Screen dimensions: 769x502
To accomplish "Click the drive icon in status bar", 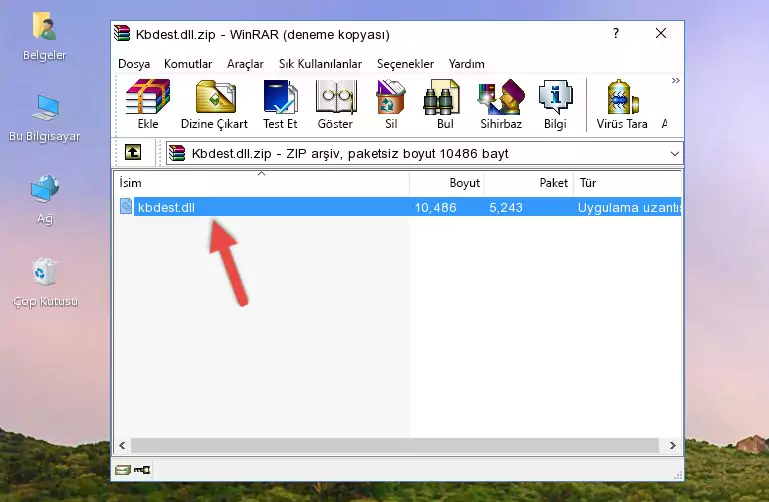I will [123, 470].
